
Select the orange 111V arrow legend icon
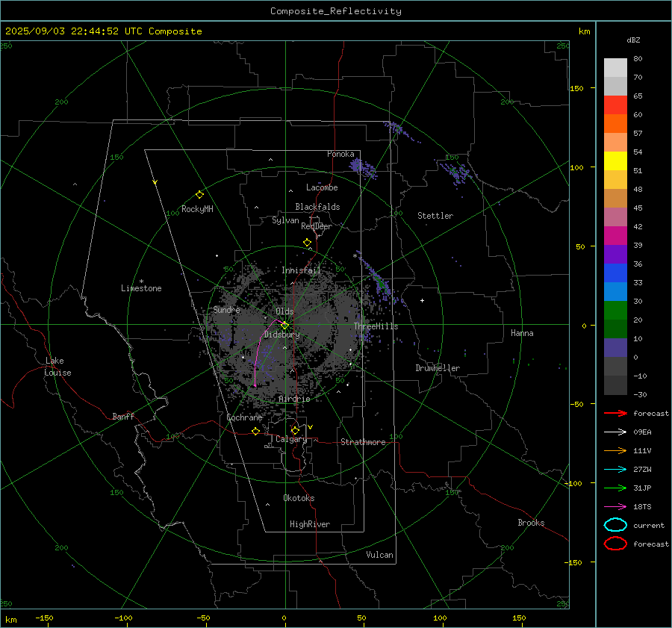(615, 450)
